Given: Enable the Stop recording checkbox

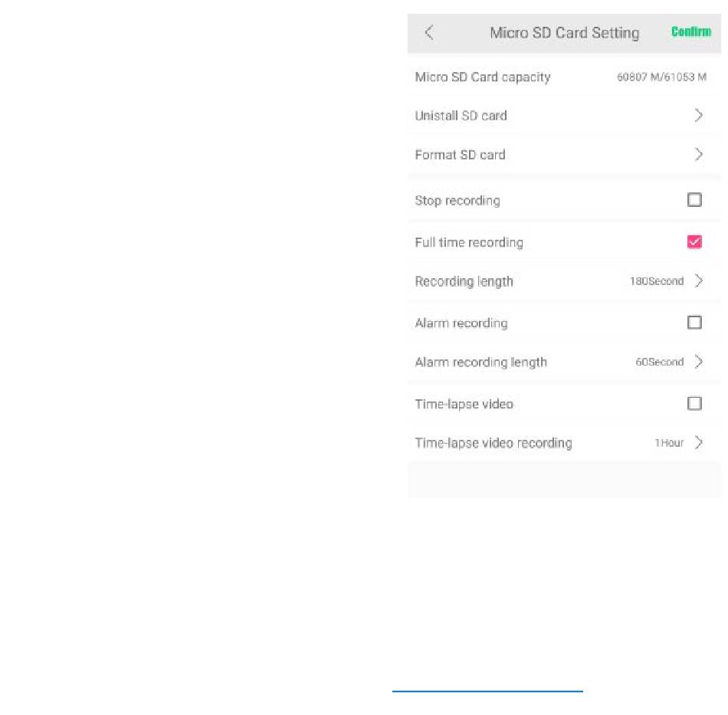Looking at the screenshot, I should pos(694,200).
